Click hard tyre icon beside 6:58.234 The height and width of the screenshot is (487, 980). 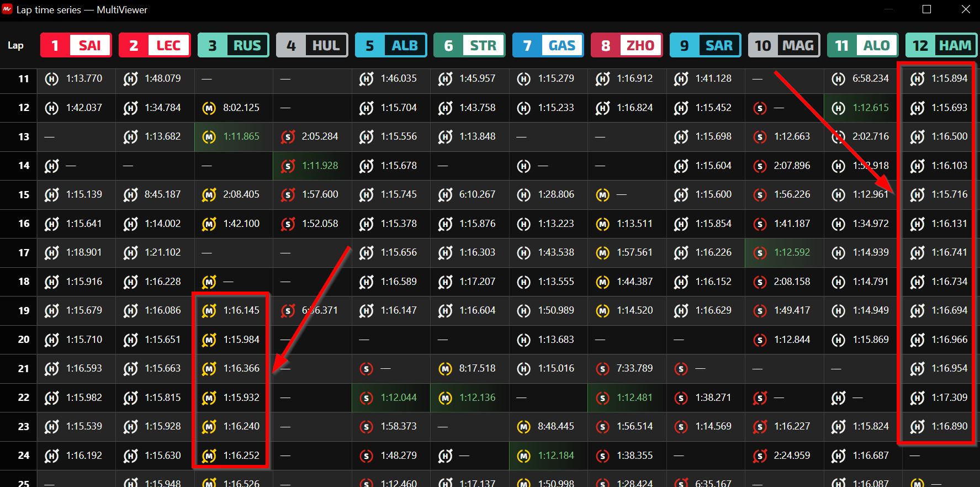(x=838, y=79)
